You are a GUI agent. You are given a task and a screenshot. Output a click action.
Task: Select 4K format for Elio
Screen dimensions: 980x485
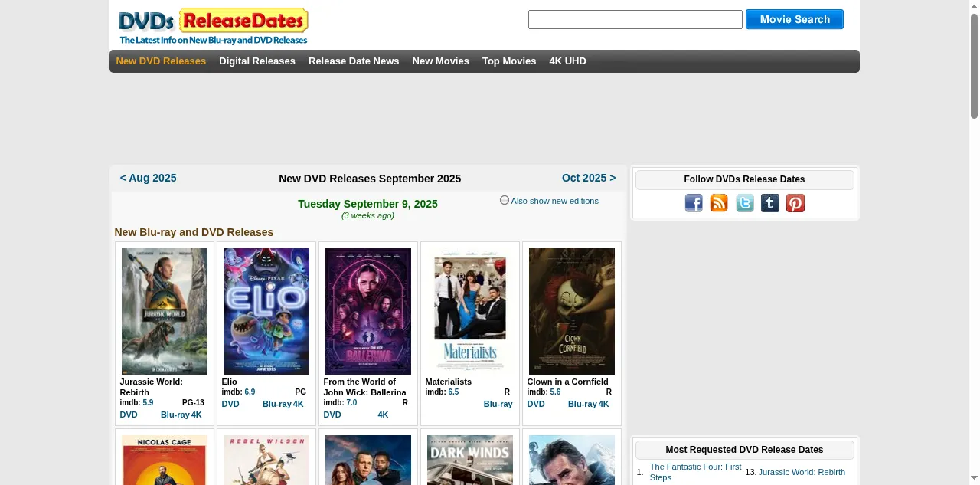299,404
